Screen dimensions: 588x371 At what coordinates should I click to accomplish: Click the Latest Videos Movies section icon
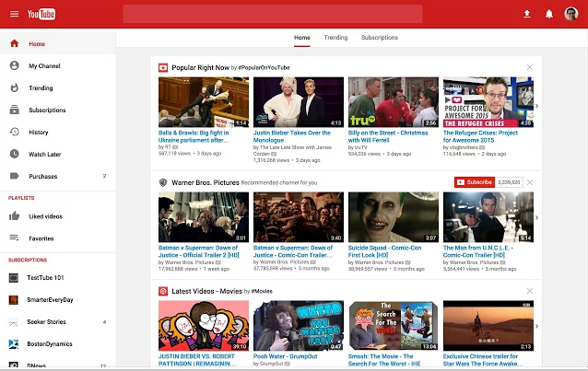pyautogui.click(x=163, y=291)
